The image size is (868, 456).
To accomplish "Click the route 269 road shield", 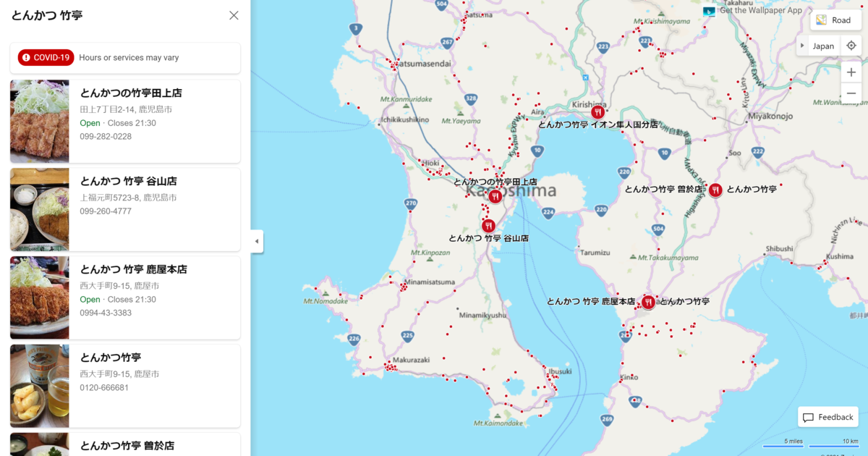I will pos(607,419).
